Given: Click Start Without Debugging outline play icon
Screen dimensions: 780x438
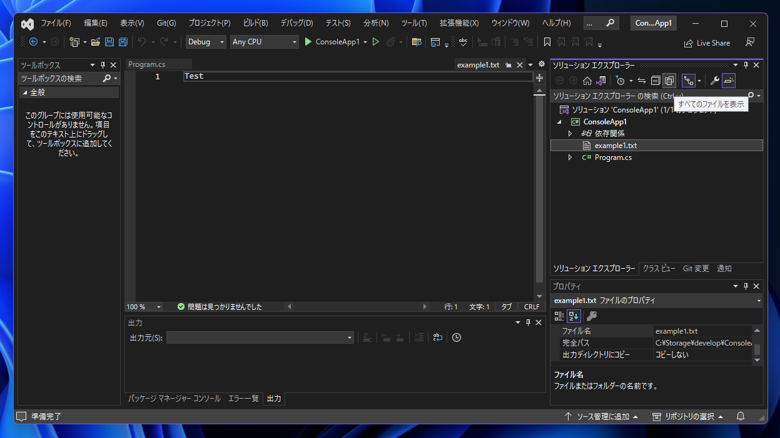Looking at the screenshot, I should pyautogui.click(x=376, y=42).
